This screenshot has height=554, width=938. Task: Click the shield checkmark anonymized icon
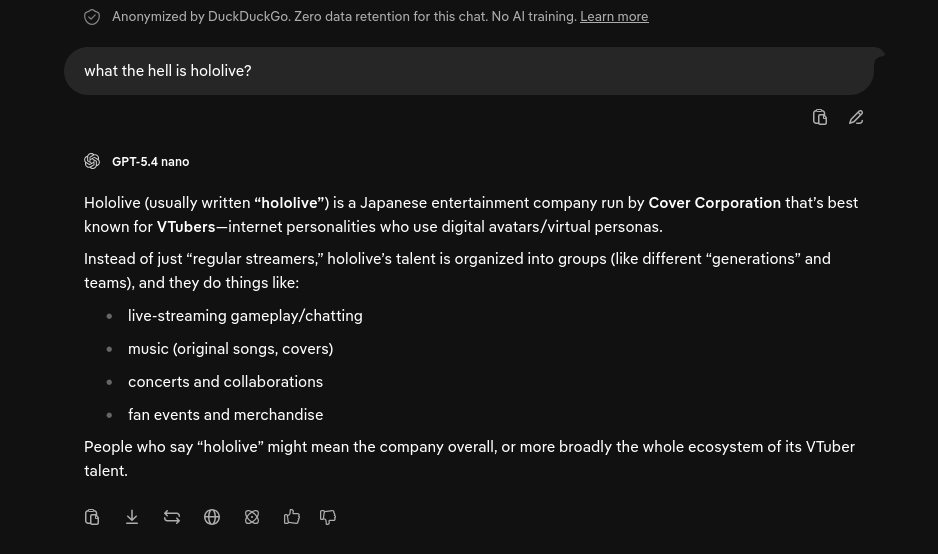(92, 17)
